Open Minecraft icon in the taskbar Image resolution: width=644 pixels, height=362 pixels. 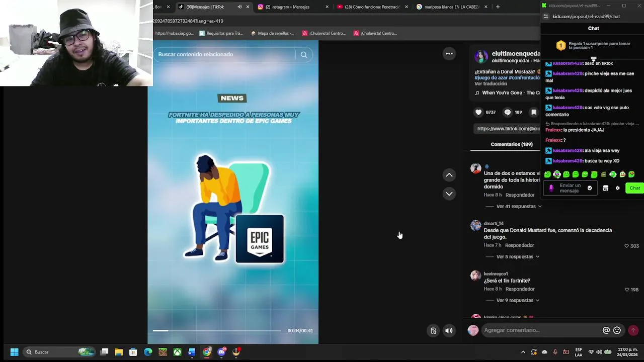pos(163,352)
